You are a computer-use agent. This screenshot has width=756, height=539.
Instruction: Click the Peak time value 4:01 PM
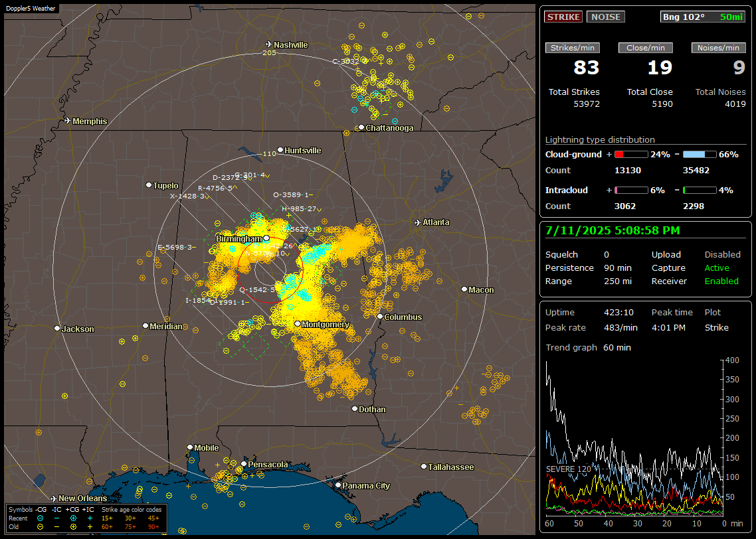pos(668,327)
